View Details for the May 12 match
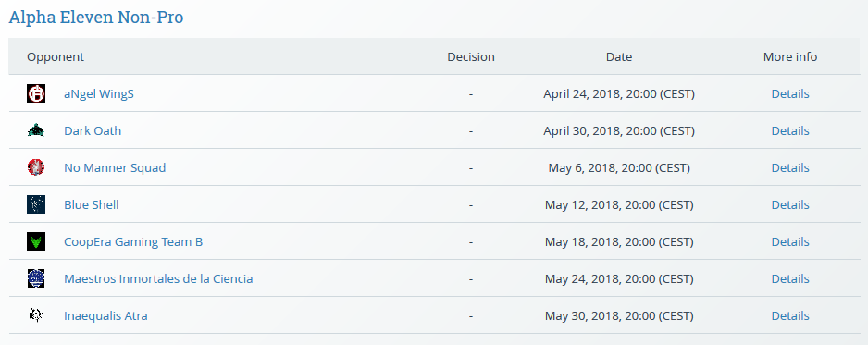The height and width of the screenshot is (345, 868). pos(790,205)
